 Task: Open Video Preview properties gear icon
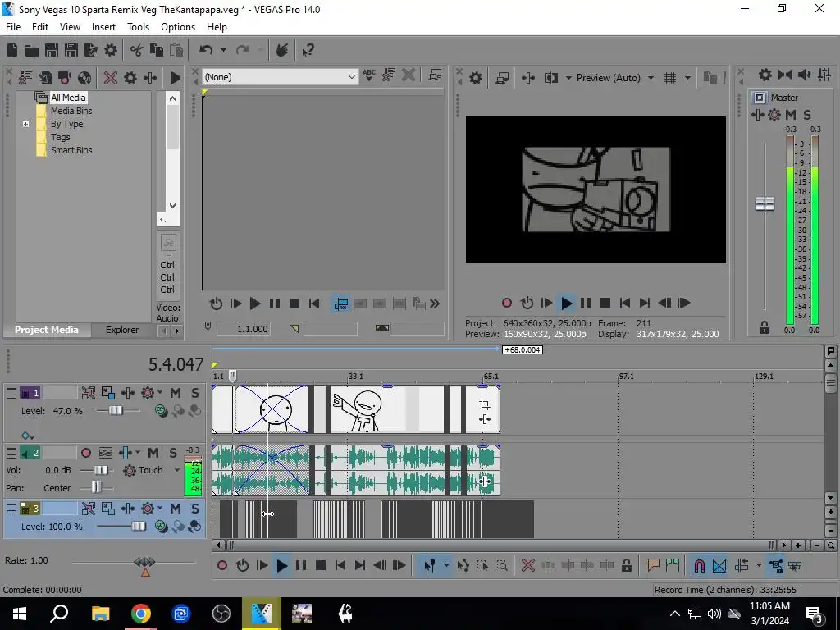tap(476, 78)
